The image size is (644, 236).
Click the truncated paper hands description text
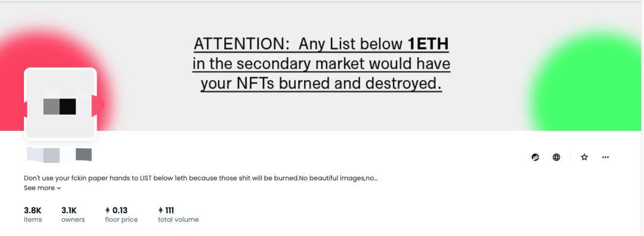[x=201, y=178]
